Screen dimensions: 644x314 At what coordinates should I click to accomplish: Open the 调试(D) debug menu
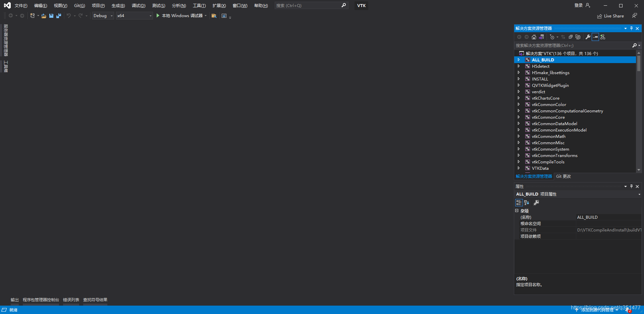pos(139,6)
